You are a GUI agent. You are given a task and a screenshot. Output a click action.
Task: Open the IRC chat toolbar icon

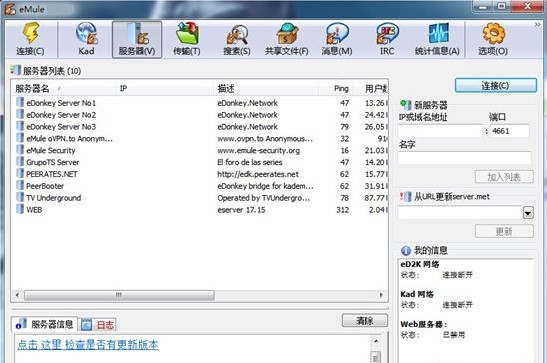387,39
